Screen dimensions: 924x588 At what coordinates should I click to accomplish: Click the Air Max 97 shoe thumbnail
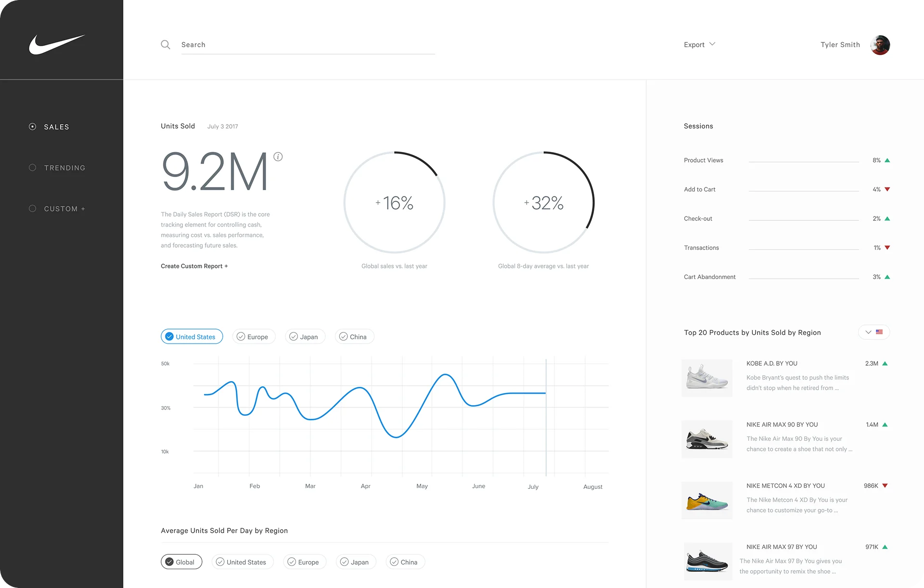[x=707, y=561]
